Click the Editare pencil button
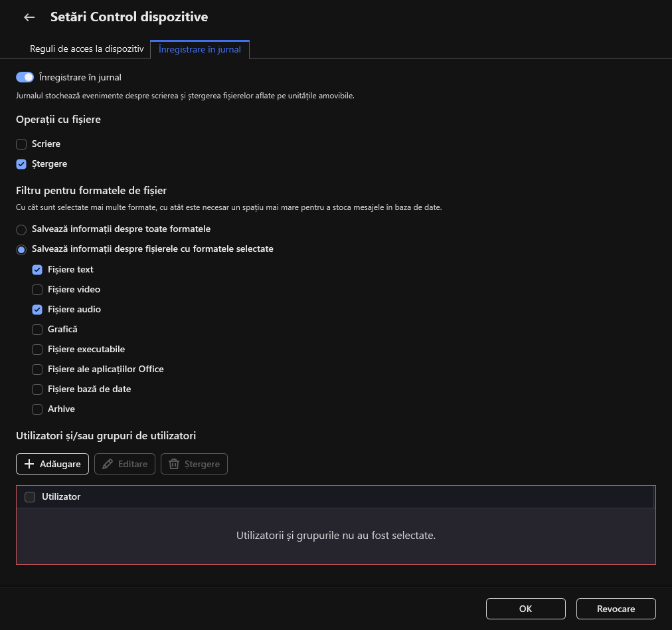672x630 pixels. (125, 464)
